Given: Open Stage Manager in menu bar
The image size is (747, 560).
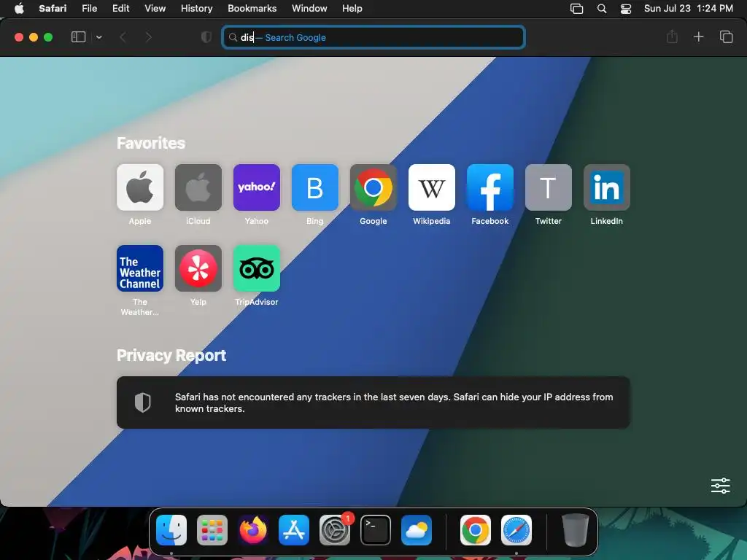Looking at the screenshot, I should pos(576,9).
